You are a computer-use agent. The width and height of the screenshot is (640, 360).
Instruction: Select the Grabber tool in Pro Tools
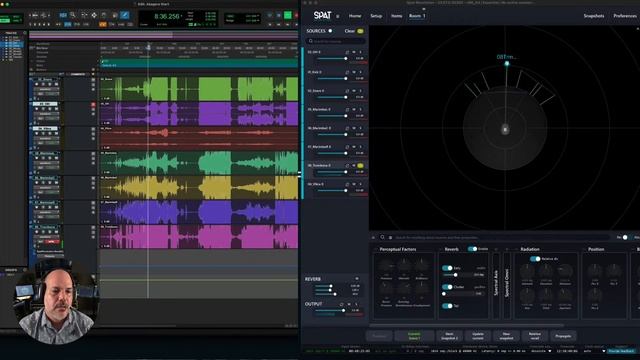point(104,15)
